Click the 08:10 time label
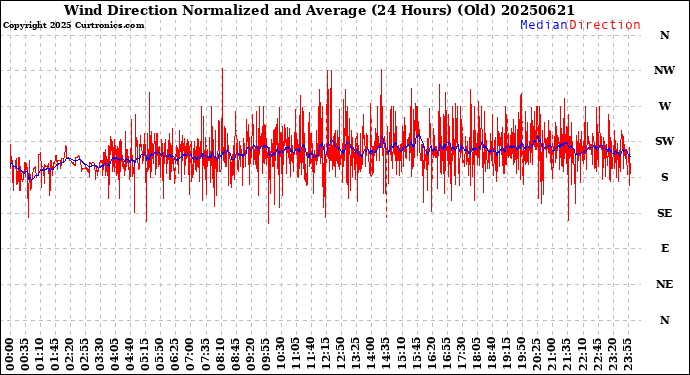 click(x=220, y=354)
